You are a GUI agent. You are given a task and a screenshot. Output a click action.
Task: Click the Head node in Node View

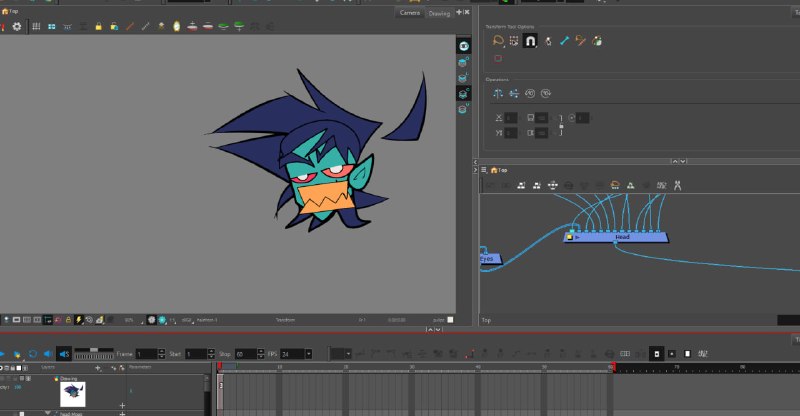[616, 237]
